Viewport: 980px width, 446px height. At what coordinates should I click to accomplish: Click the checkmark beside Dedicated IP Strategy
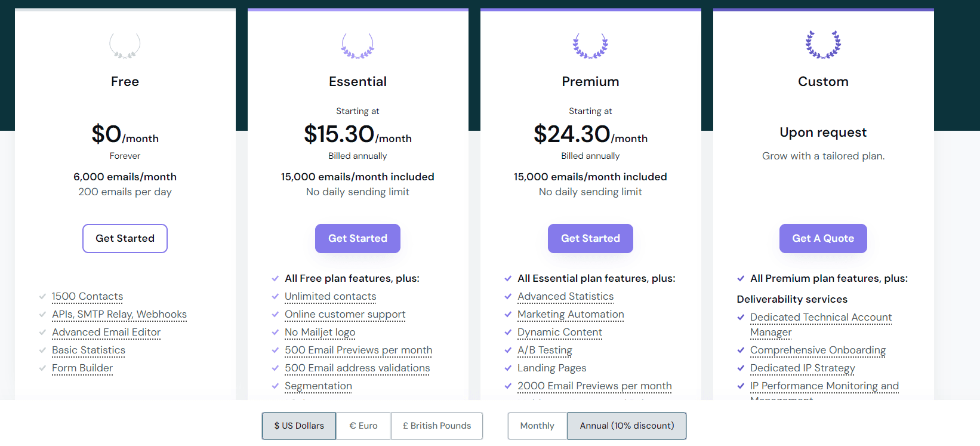click(x=741, y=368)
